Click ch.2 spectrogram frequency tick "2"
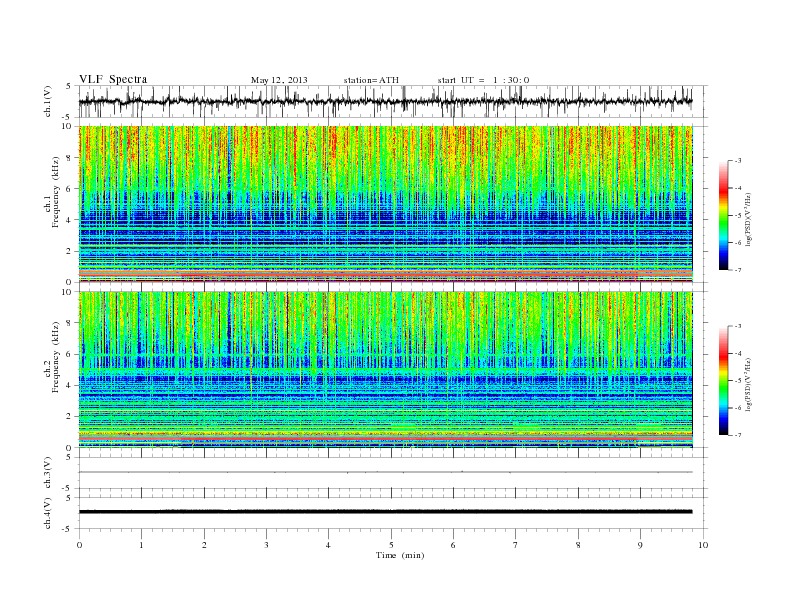The image size is (792, 612). [69, 417]
